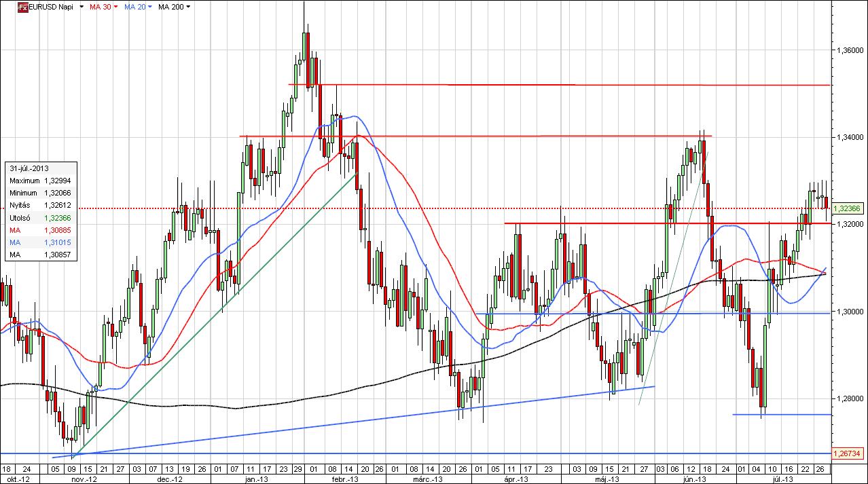Select the short blue support line under July low
This screenshot has width=868, height=484.
(x=782, y=414)
